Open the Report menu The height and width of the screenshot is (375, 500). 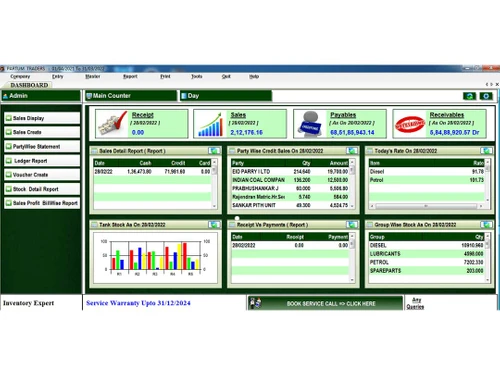coord(130,76)
